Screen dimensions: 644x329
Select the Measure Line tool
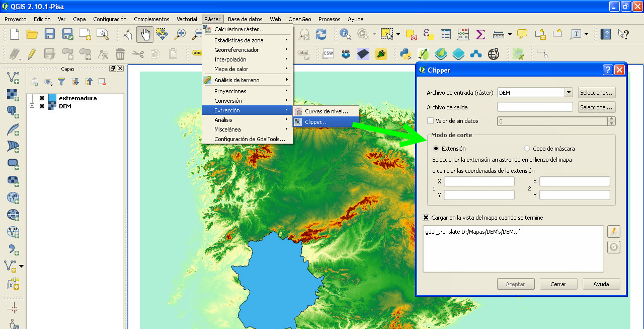[500, 35]
